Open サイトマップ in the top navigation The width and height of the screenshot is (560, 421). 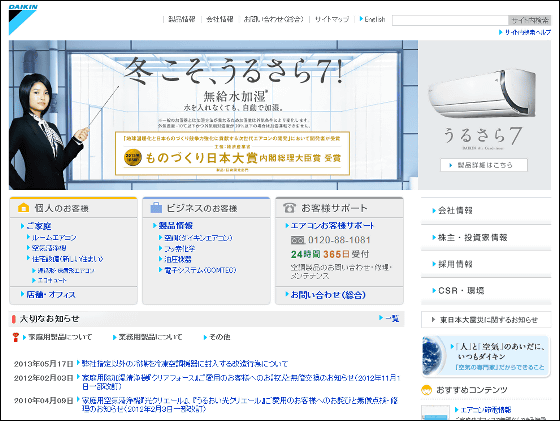332,19
